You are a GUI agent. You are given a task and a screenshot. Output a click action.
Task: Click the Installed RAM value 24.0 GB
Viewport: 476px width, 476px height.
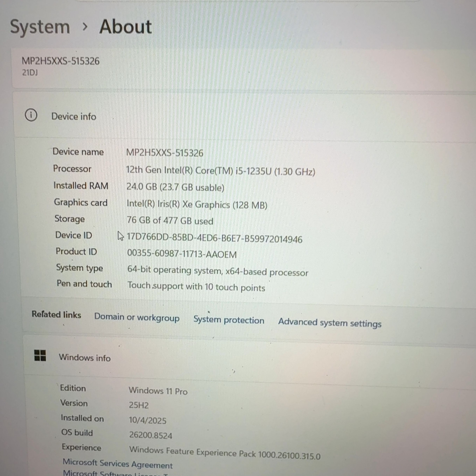[x=175, y=187]
